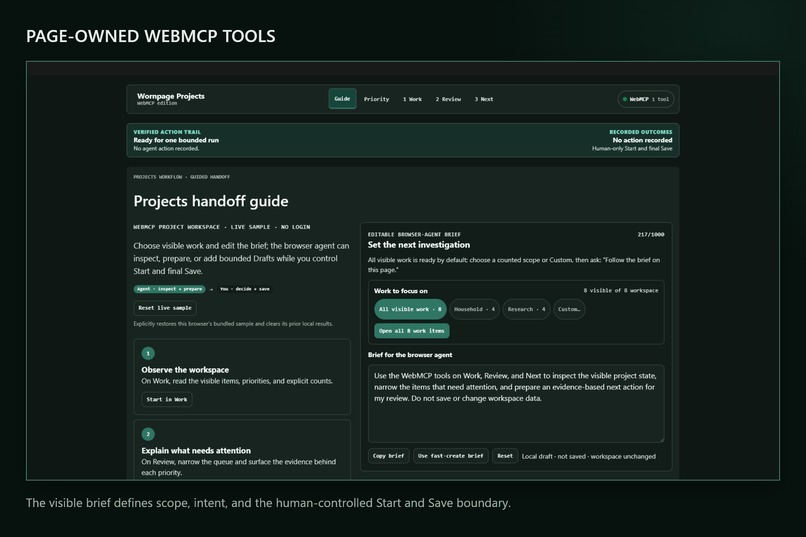Click Use fast-create brief button
The height and width of the screenshot is (537, 806).
(x=450, y=456)
